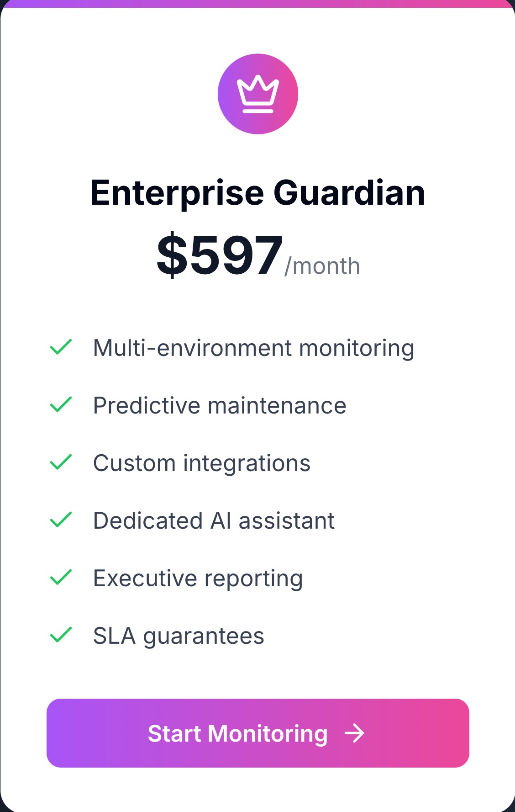Toggle the Predictive maintenance feature
The image size is (515, 812).
click(x=220, y=405)
